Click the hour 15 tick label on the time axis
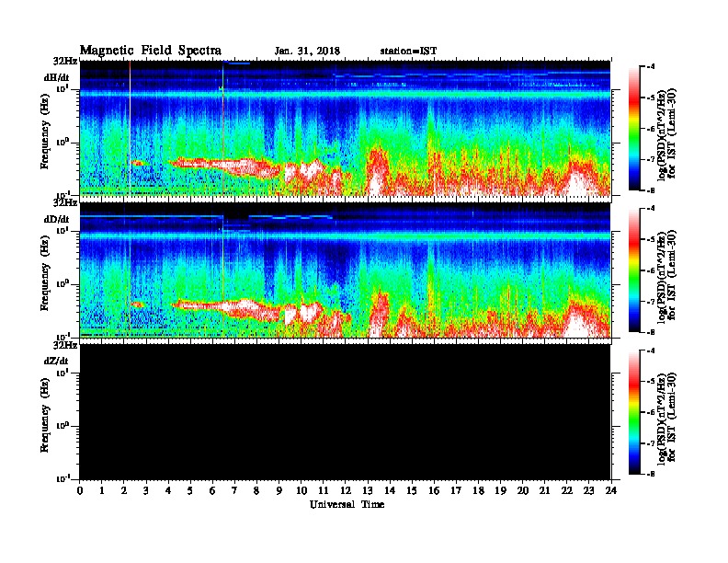The image size is (728, 563). [412, 490]
